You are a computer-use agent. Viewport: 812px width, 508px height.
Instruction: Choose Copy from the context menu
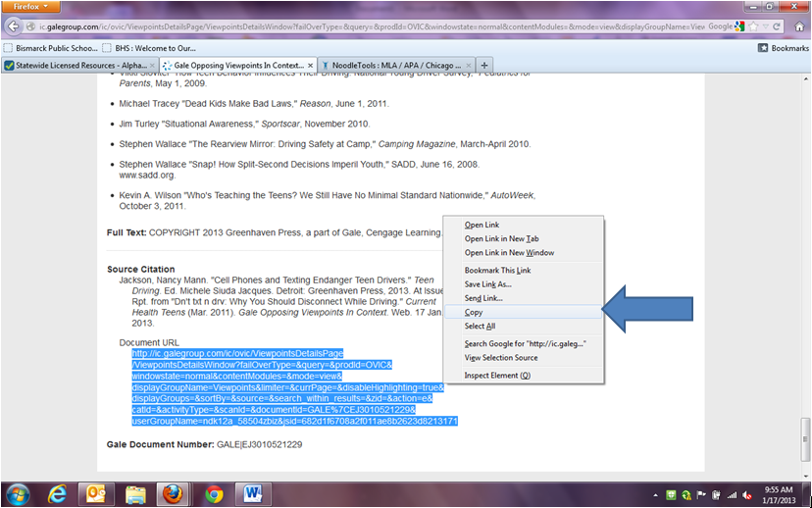474,312
